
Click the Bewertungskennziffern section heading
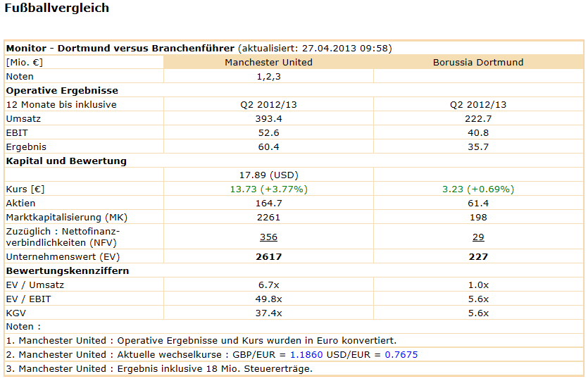68,271
